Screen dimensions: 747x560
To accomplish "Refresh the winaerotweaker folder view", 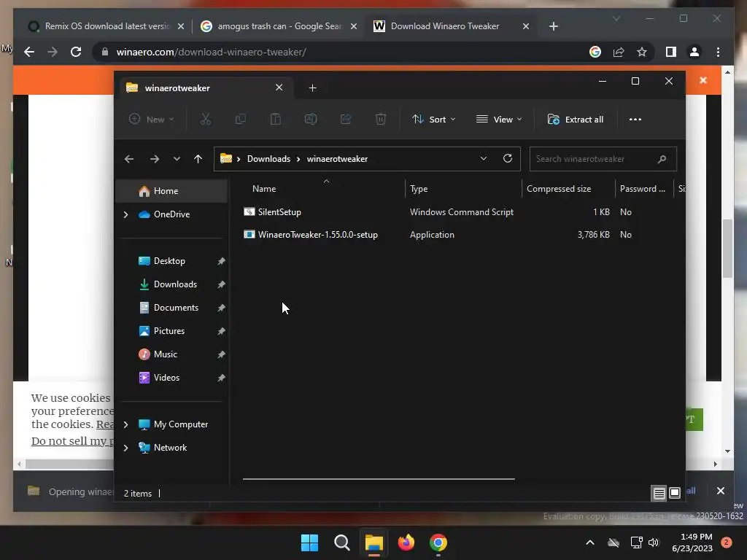I will click(x=508, y=158).
